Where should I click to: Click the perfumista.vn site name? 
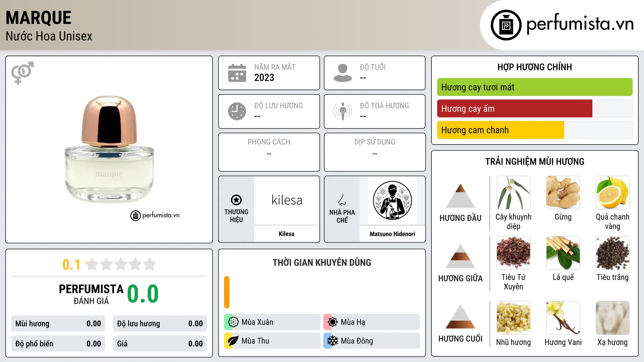[x=580, y=24]
